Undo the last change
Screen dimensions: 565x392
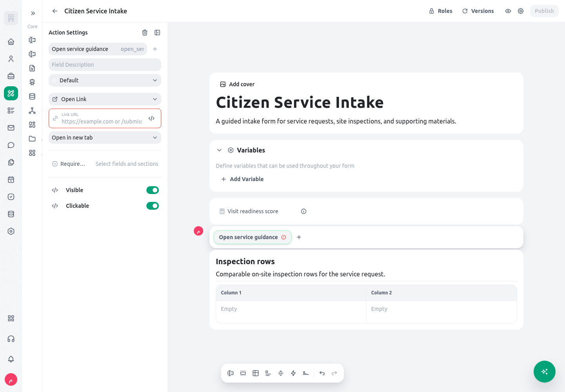click(322, 373)
